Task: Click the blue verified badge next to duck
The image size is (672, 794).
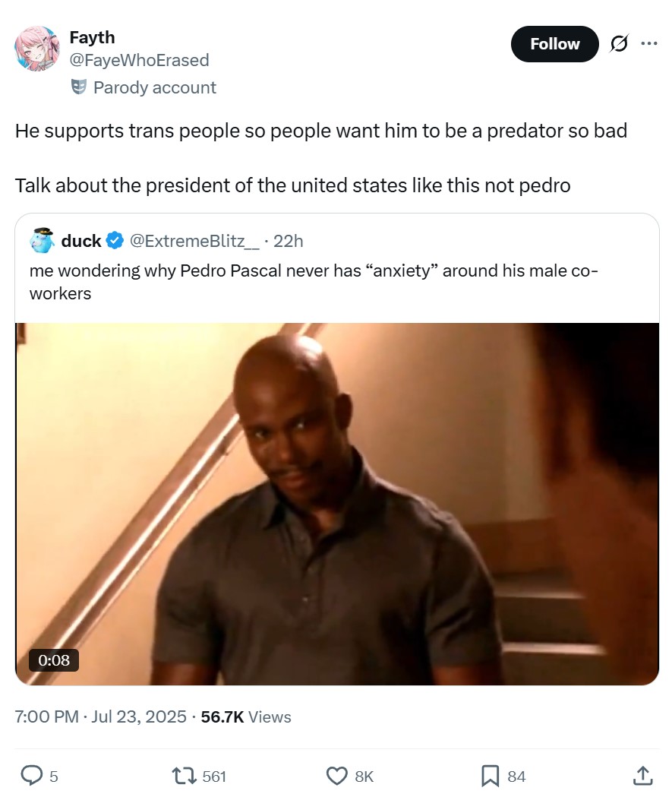Action: tap(115, 241)
